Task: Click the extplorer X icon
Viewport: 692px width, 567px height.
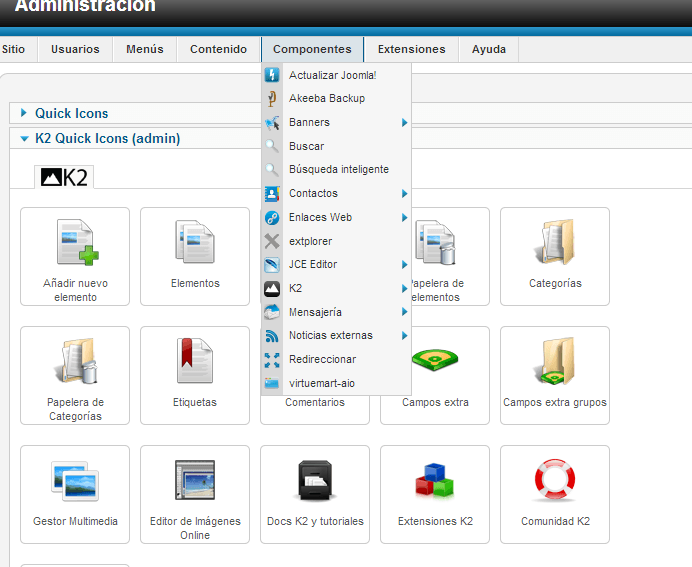Action: [272, 241]
